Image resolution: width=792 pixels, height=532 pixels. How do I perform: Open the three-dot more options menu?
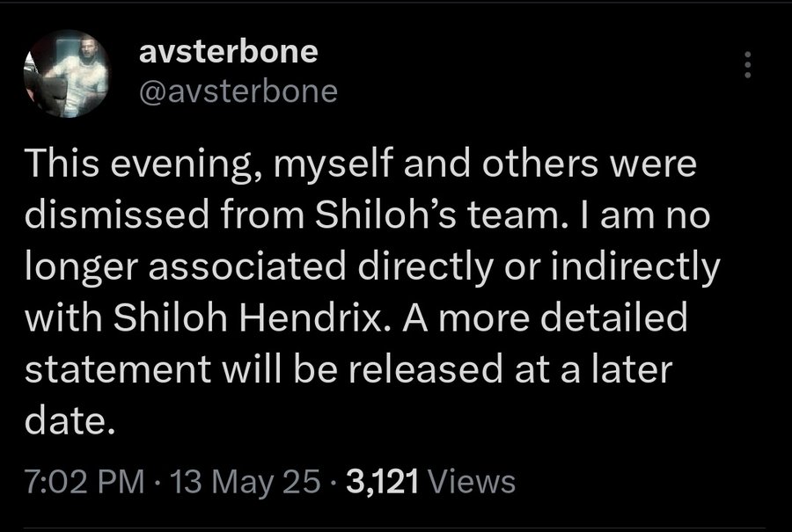[x=748, y=64]
